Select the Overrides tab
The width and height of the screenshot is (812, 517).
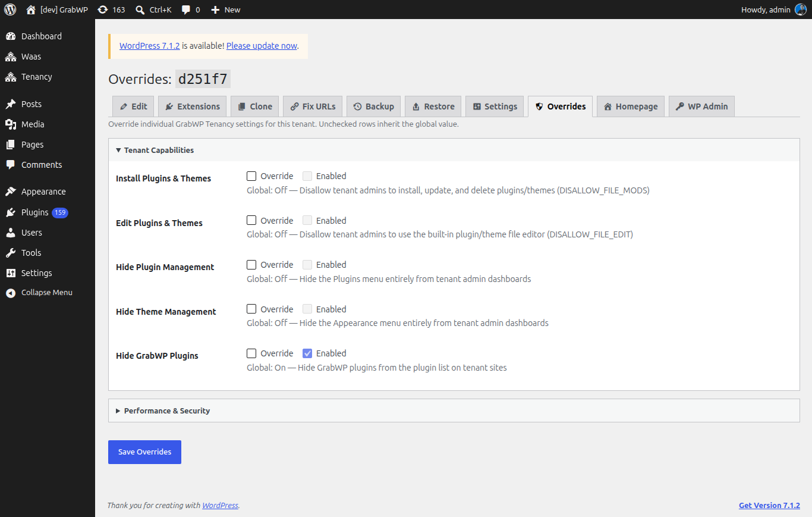point(561,106)
